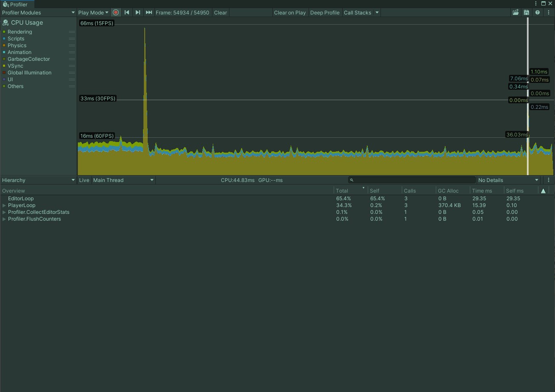
Task: Open the profiler toolbar kebab menu
Action: pos(548,12)
